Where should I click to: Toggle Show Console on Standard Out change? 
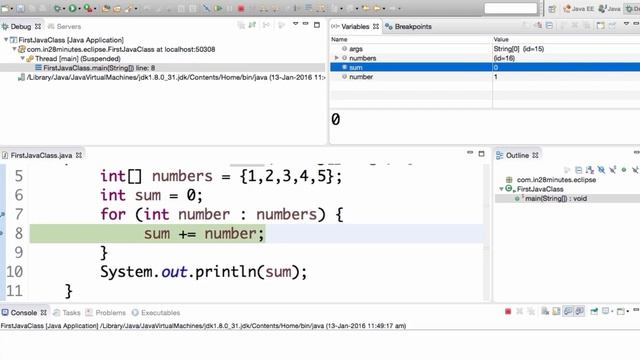[x=568, y=311]
